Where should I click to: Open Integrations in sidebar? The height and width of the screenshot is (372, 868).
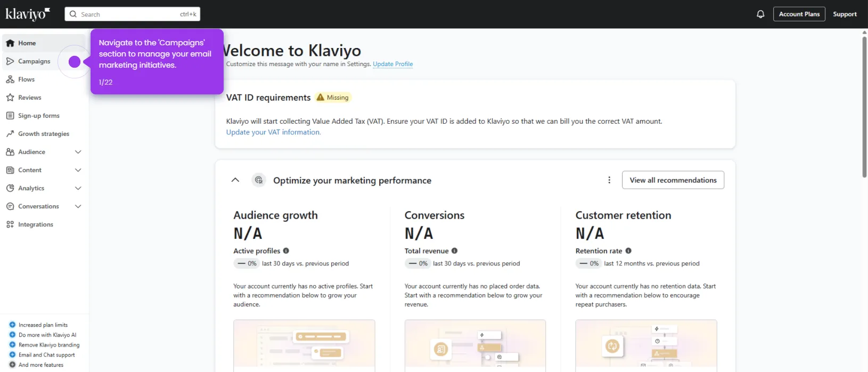point(44,224)
